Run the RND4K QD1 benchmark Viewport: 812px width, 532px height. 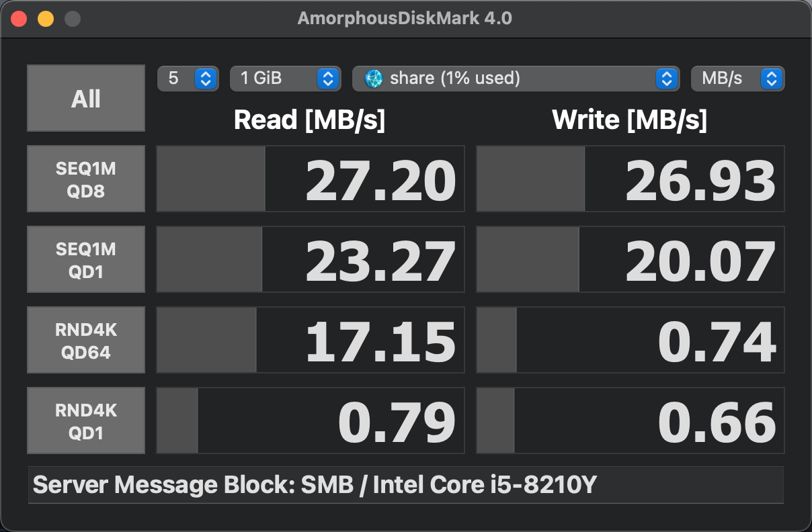tap(86, 420)
